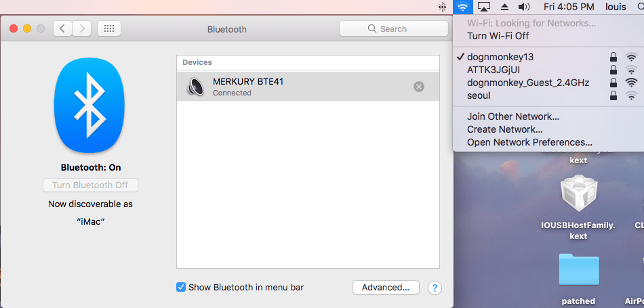644x308 pixels.
Task: Go back with the left arrow button
Action: [x=63, y=28]
